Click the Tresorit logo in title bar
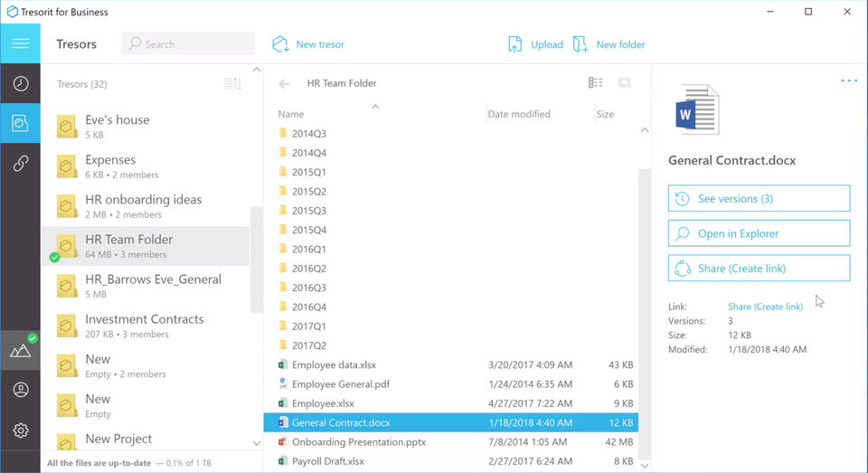868x473 pixels. [12, 12]
